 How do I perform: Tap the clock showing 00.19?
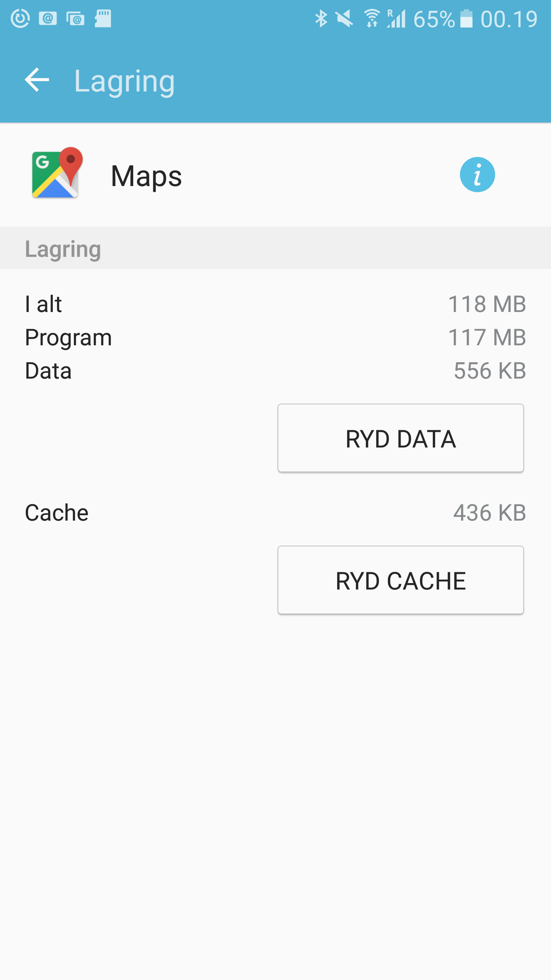point(509,19)
